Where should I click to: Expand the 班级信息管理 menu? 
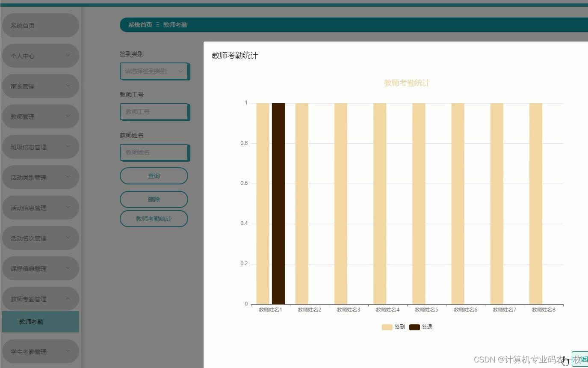coord(41,147)
